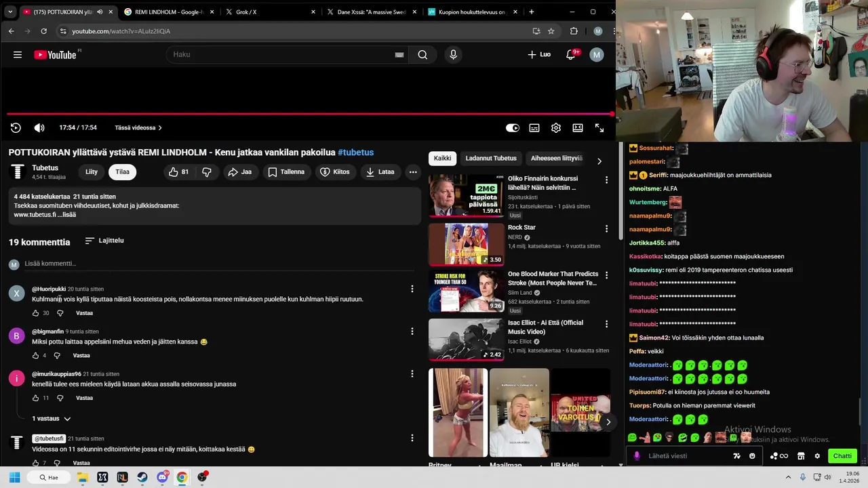The width and height of the screenshot is (868, 488).
Task: Expand 'Tässä videossa' chapters
Action: [138, 127]
